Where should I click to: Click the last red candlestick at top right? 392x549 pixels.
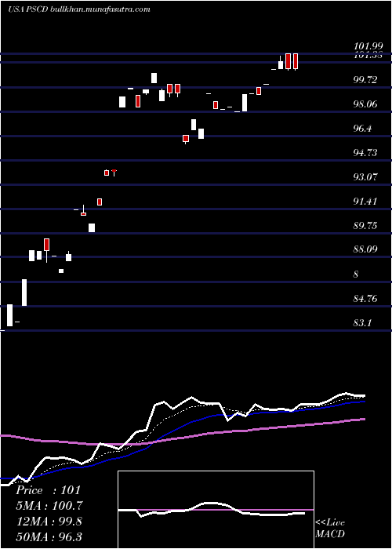pyautogui.click(x=296, y=62)
